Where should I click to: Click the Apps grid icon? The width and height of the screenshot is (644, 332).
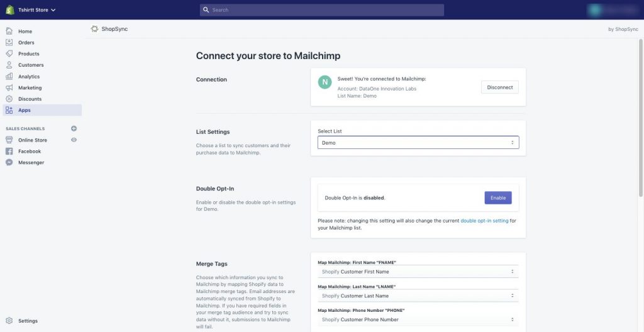click(9, 110)
